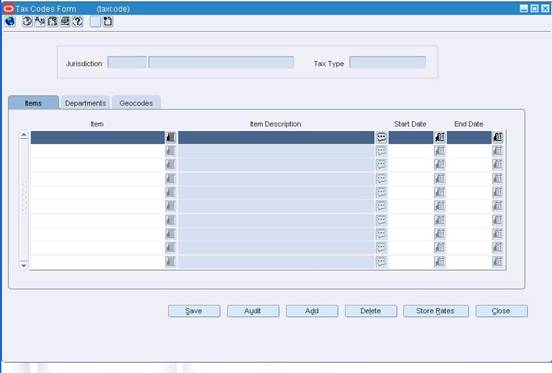Click the Save button
The width and height of the screenshot is (552, 373).
(194, 311)
